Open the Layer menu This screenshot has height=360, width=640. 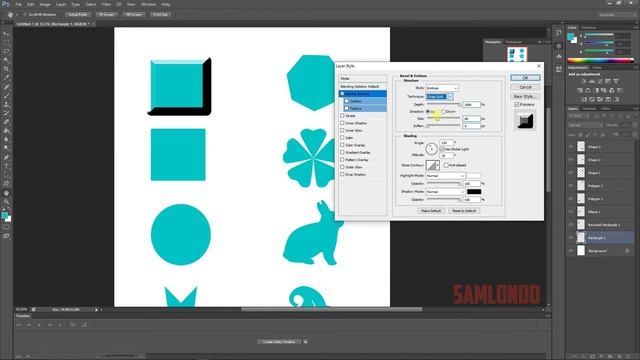[61, 4]
